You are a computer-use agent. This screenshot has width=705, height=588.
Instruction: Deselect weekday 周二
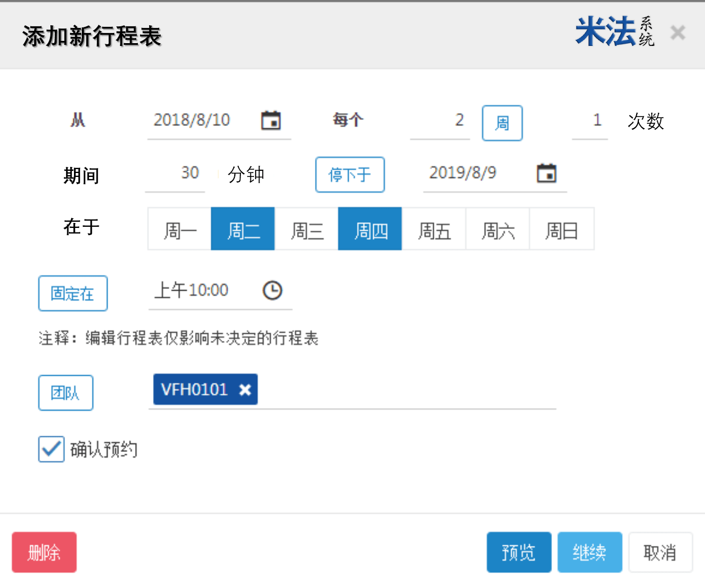tap(243, 228)
